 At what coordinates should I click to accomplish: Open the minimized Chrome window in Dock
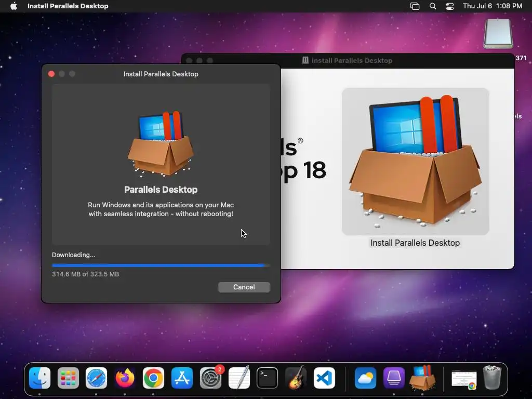pos(464,380)
